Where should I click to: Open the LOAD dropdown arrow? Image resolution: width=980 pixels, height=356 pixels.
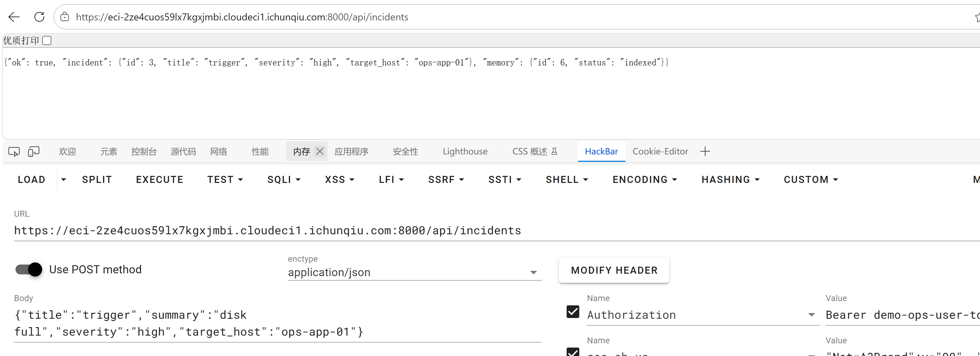(x=64, y=179)
